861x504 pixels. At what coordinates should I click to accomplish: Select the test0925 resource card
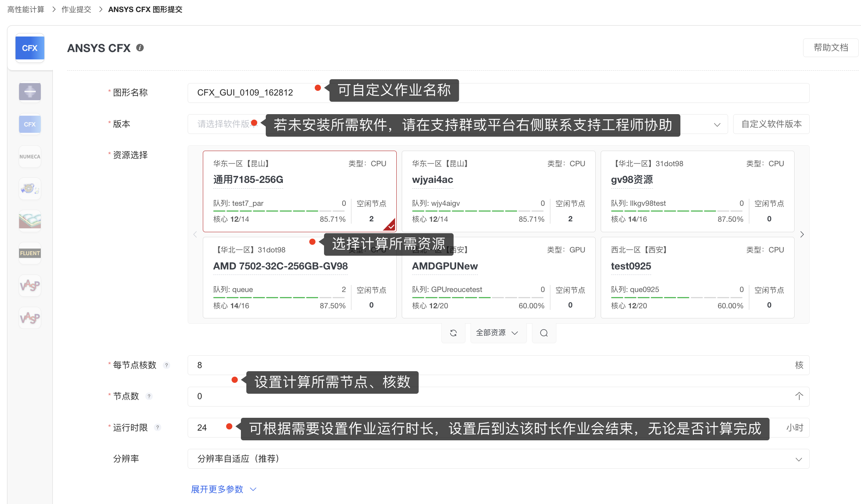(x=697, y=278)
